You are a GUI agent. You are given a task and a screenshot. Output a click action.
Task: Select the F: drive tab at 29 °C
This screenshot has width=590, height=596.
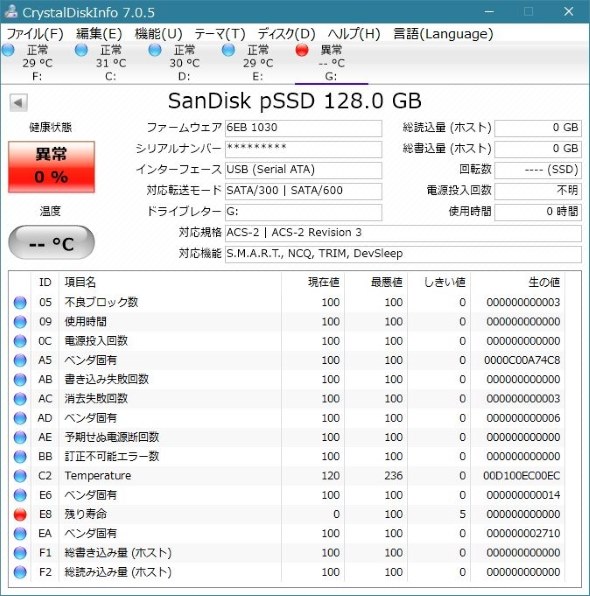point(37,63)
